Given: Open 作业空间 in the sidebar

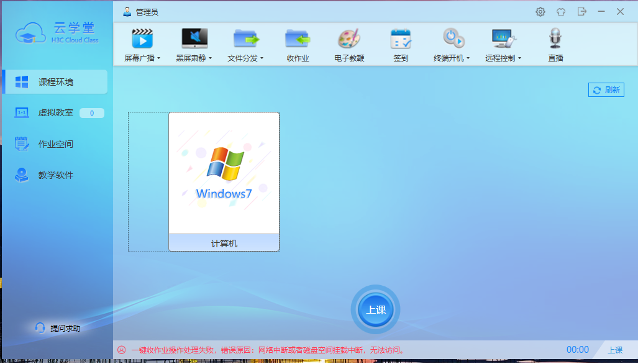Looking at the screenshot, I should 56,144.
